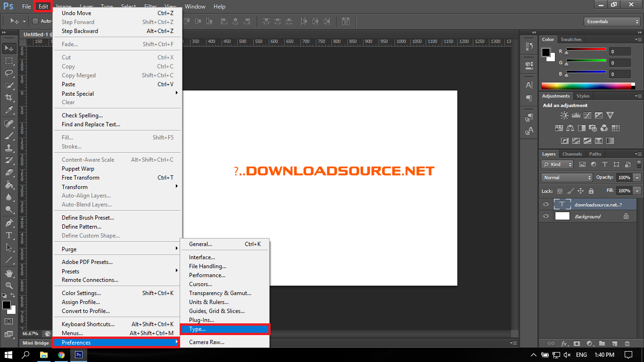This screenshot has height=362, width=644.
Task: Select the Eyedropper tool
Action: (x=9, y=110)
